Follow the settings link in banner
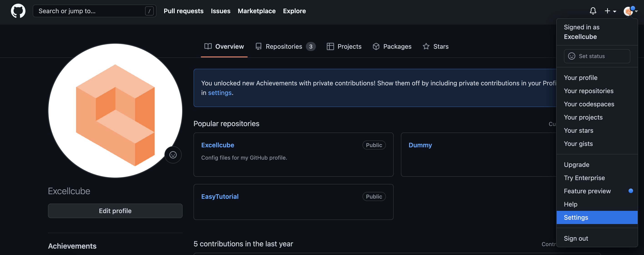This screenshot has height=255, width=644. 219,93
